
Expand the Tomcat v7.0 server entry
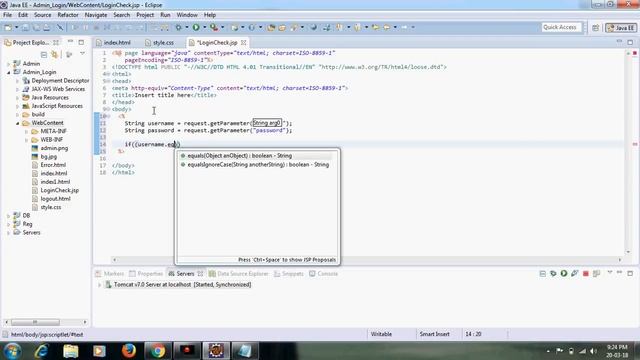tap(99, 285)
